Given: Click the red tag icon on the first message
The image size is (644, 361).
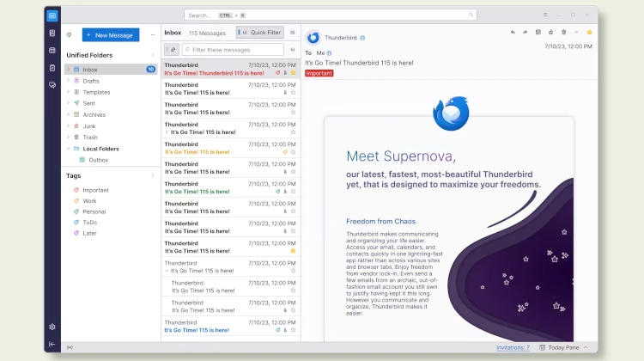Looking at the screenshot, I should (x=277, y=73).
